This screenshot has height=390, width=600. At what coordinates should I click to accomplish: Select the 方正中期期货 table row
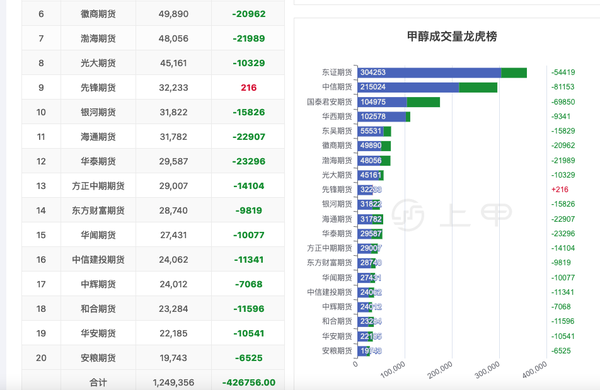coord(153,186)
